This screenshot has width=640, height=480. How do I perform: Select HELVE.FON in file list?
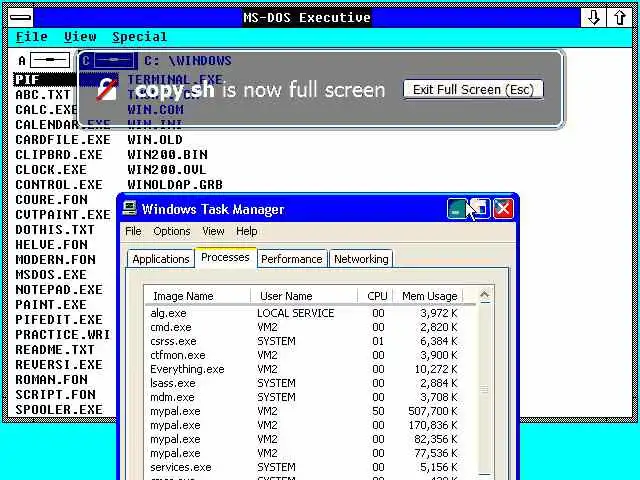51,245
